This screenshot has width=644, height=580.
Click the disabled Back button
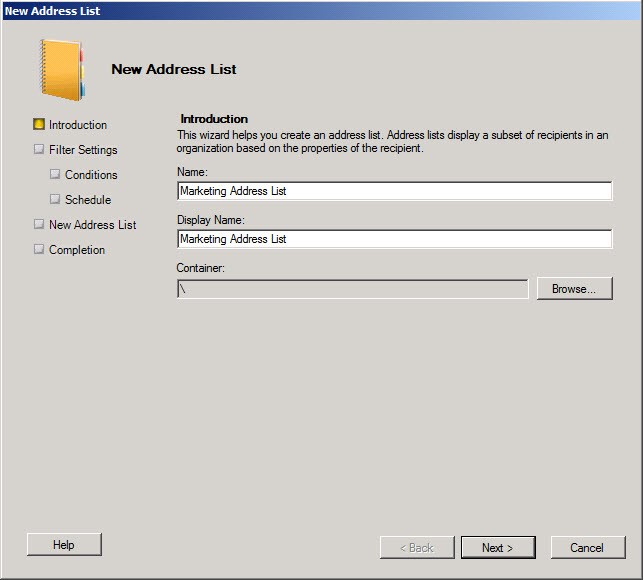tap(417, 547)
